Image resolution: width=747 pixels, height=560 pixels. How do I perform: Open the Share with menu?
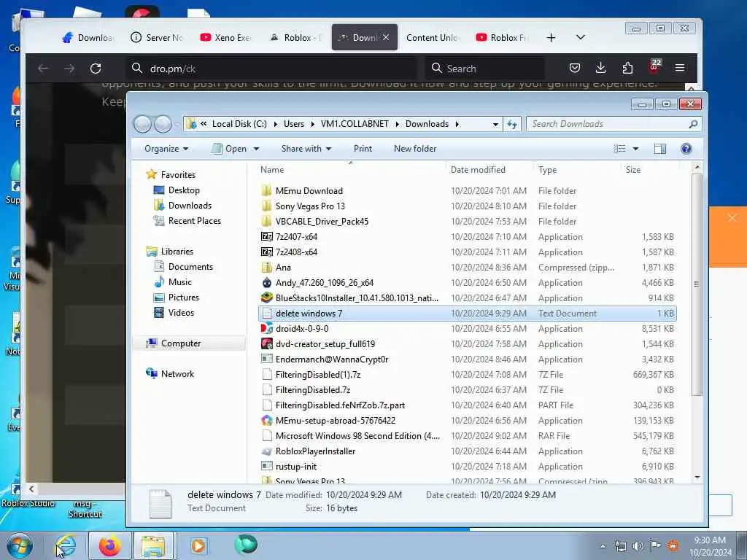click(x=306, y=149)
